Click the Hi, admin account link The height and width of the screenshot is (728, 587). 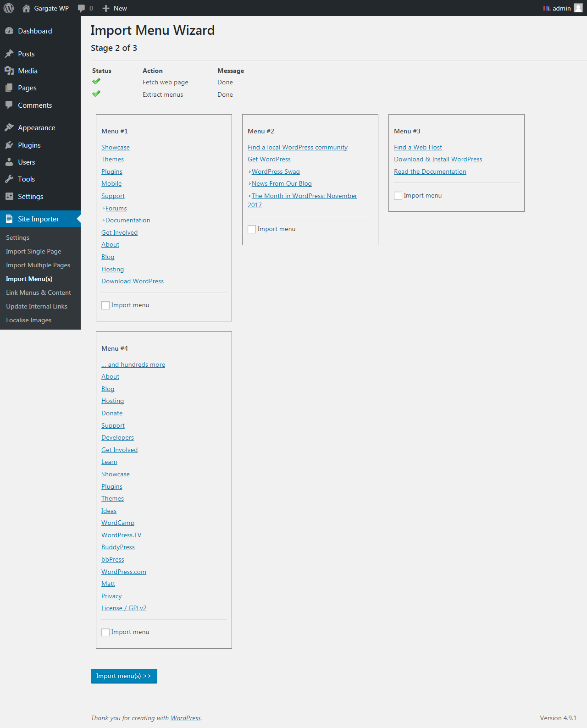[557, 8]
